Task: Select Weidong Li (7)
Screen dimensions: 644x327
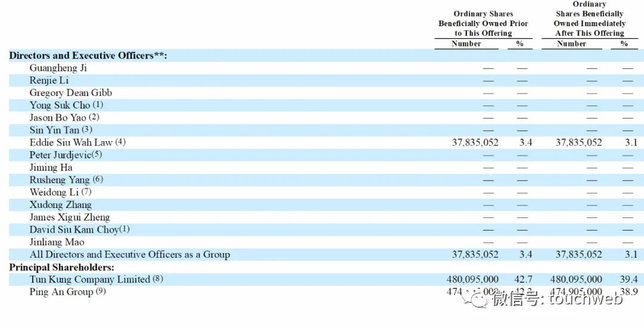Action: 60,192
